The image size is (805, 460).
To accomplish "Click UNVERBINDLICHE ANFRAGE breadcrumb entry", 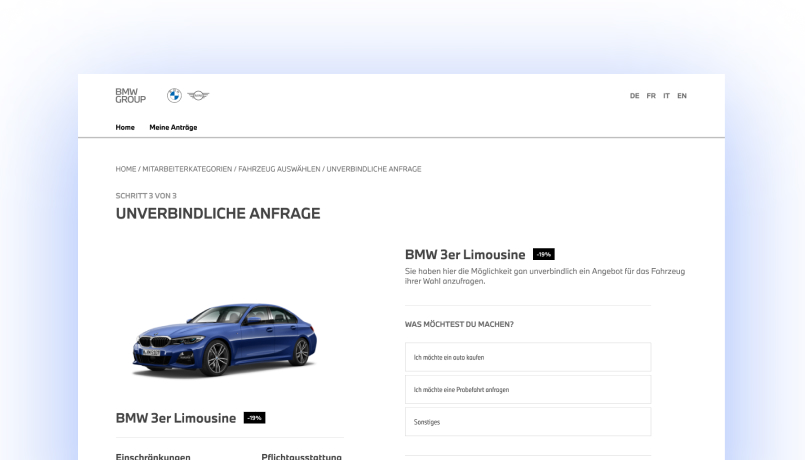I will coord(374,169).
